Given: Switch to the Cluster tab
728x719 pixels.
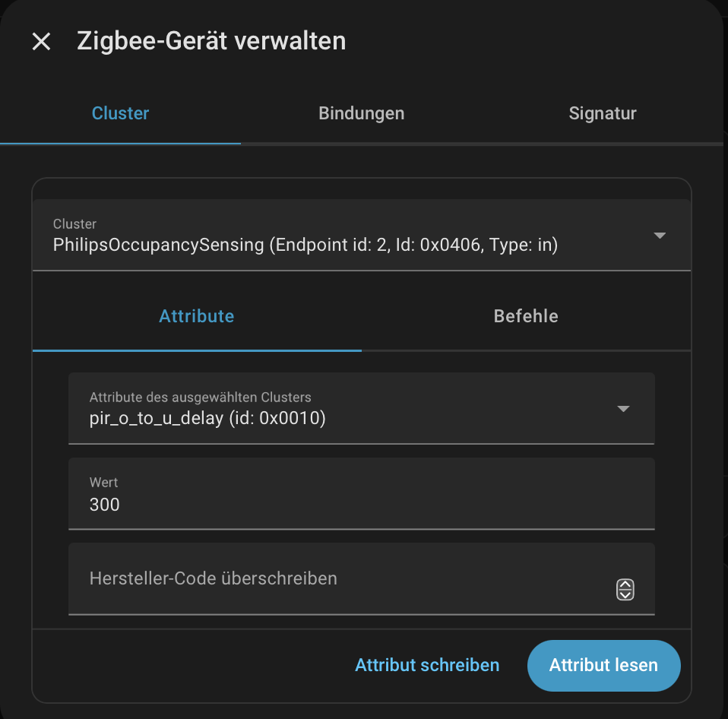Looking at the screenshot, I should [x=120, y=114].
